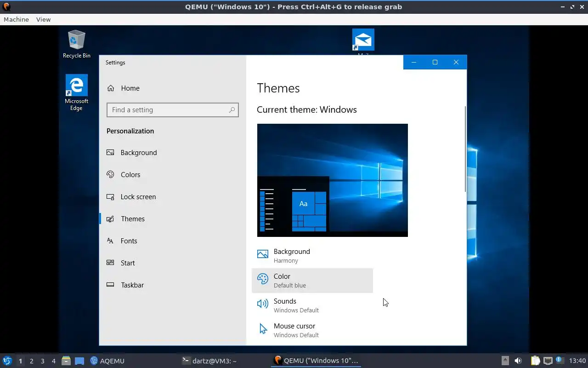Click the update notifier tray icon

[x=559, y=360]
